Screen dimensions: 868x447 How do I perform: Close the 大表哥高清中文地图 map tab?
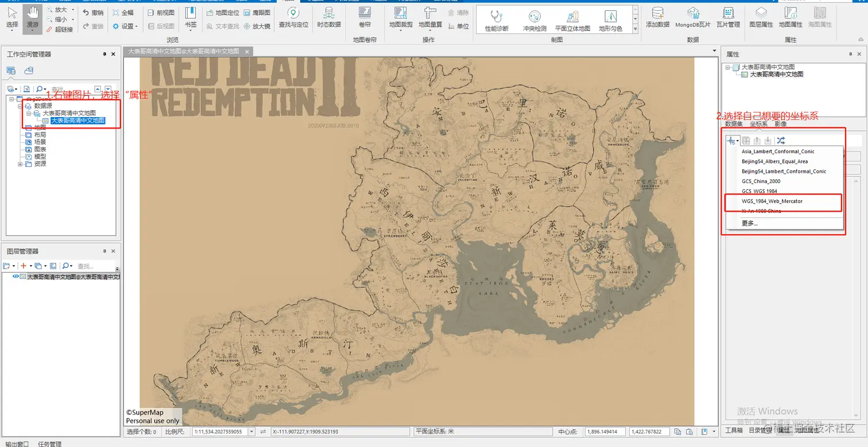click(247, 52)
